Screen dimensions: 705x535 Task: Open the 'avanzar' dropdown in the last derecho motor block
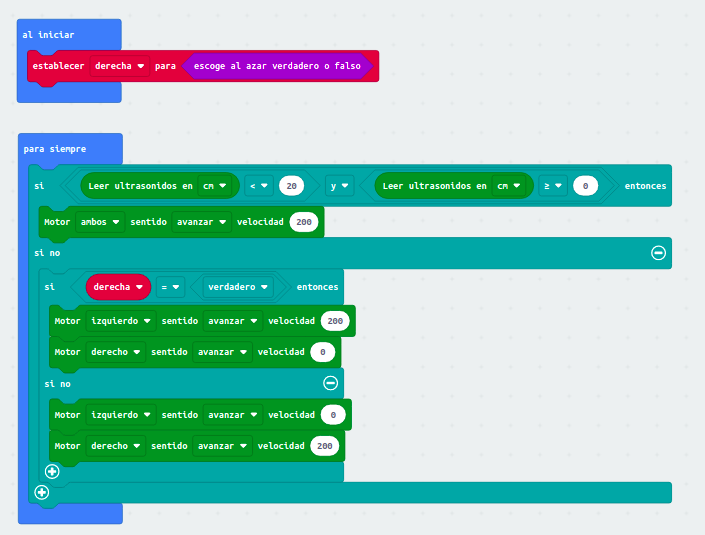(222, 446)
